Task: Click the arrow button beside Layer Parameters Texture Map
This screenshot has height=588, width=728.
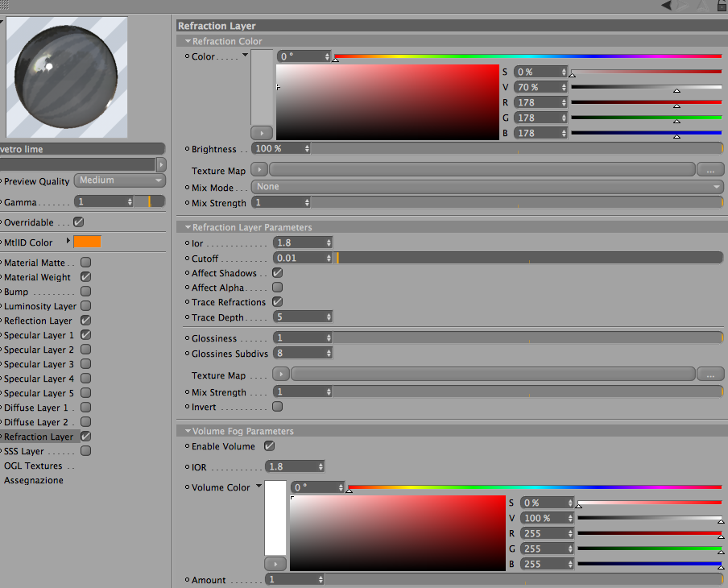Action: (281, 374)
